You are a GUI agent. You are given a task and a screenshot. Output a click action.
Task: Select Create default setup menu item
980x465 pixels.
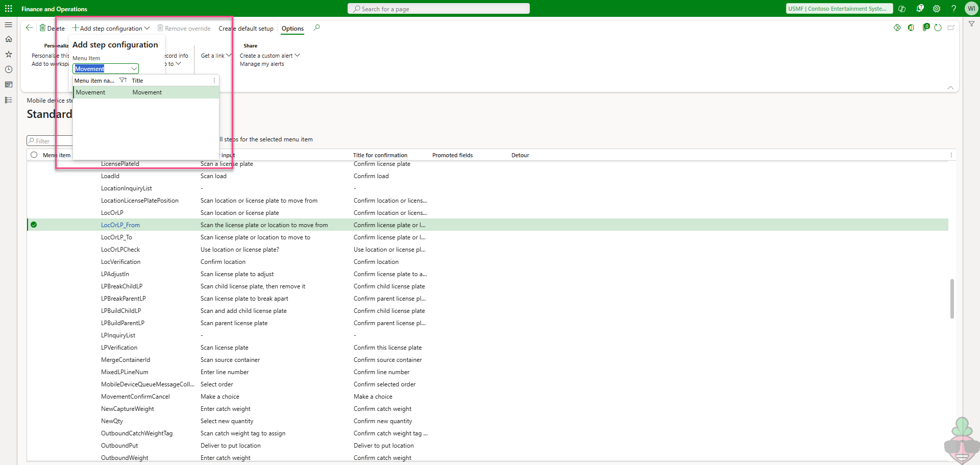[246, 29]
